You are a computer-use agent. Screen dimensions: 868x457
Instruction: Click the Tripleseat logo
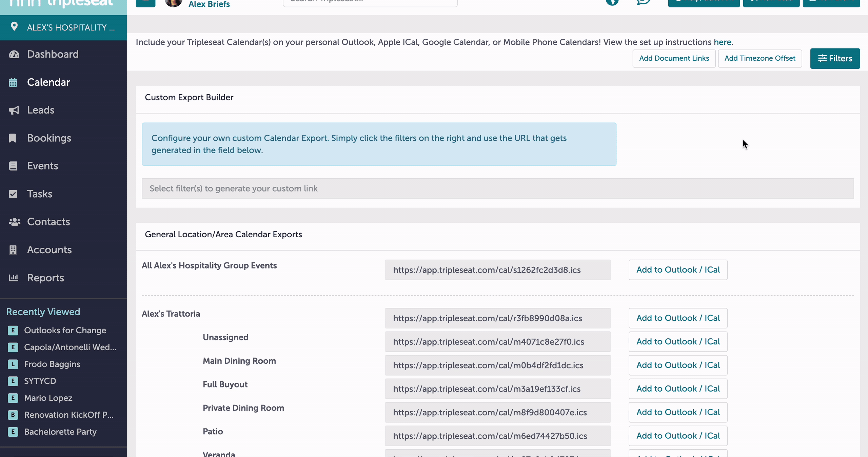click(62, 3)
